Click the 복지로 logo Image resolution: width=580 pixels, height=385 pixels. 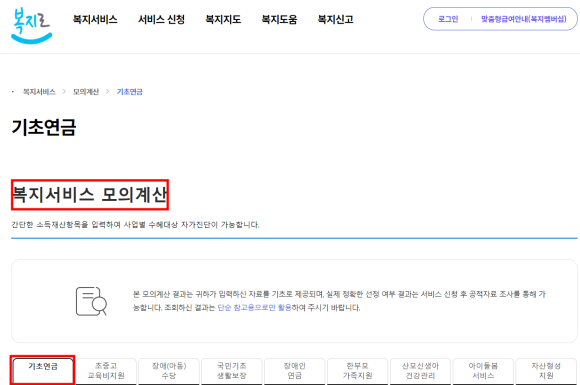(31, 26)
